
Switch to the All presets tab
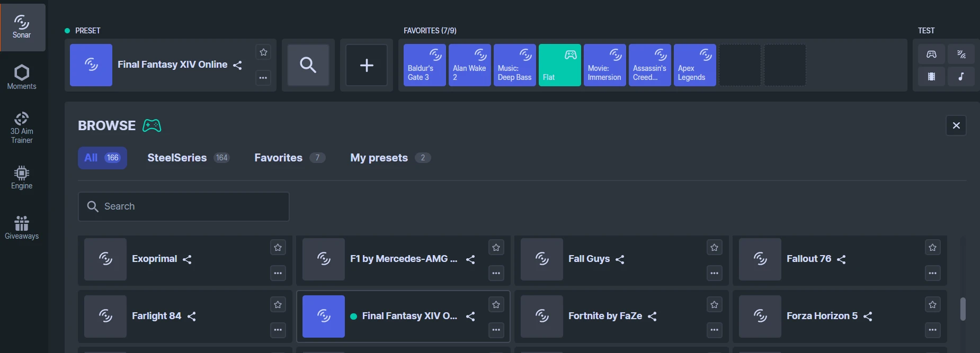[x=102, y=158]
